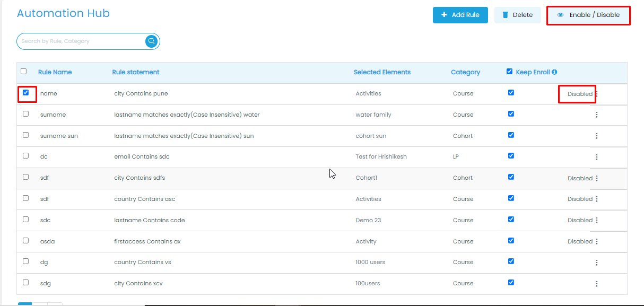
Task: Click the Add Rule button
Action: tap(460, 15)
